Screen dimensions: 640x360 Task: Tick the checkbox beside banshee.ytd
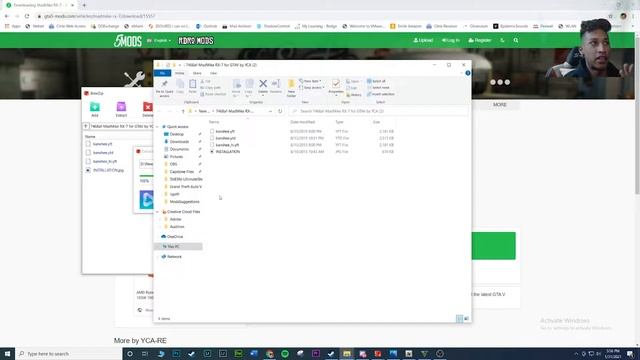coord(212,138)
